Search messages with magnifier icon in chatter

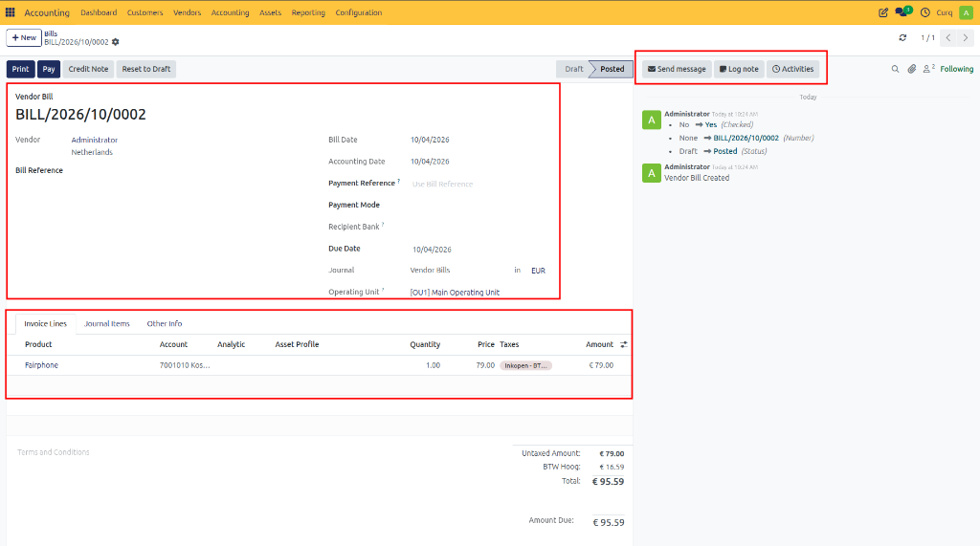895,70
